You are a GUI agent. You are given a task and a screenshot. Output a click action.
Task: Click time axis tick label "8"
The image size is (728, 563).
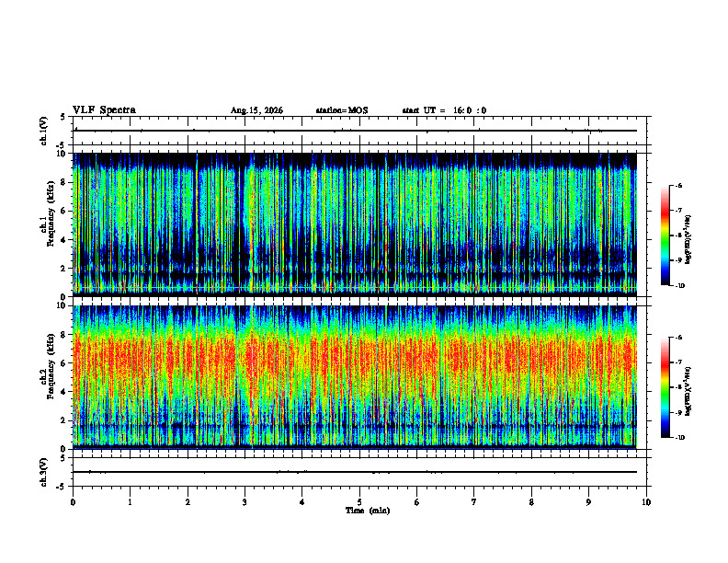coord(531,502)
